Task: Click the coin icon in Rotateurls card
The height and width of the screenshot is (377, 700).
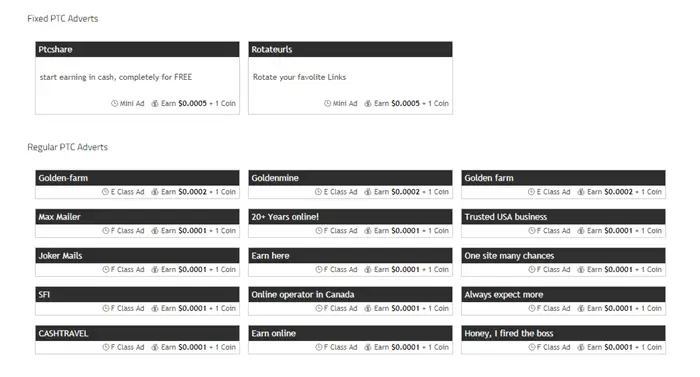Action: pyautogui.click(x=368, y=103)
